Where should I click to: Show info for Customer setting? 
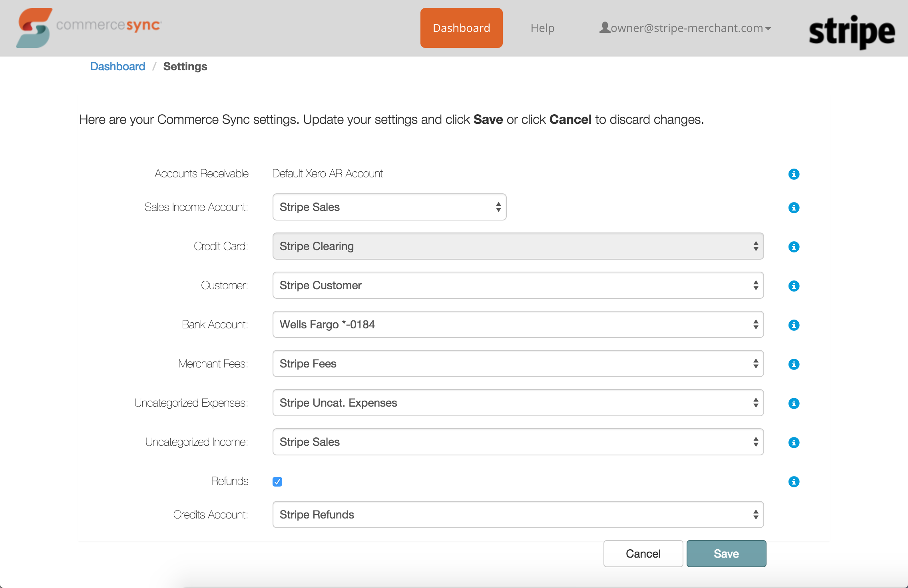tap(794, 286)
